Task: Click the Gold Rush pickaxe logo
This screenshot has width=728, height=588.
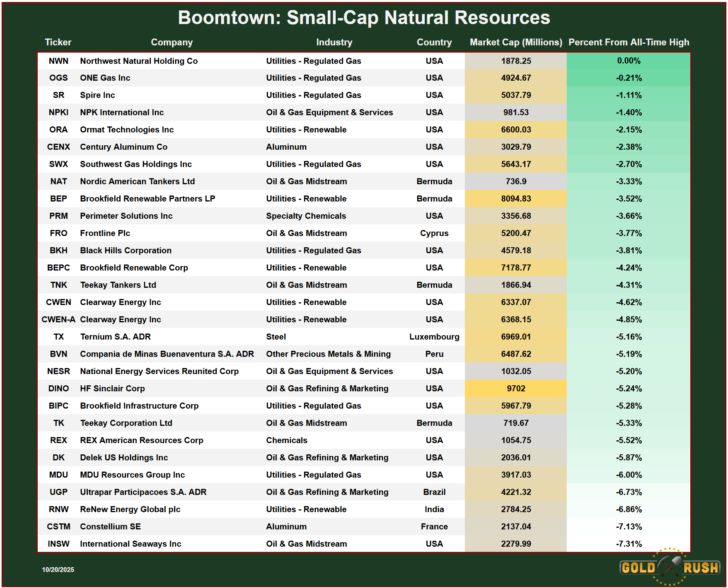Action: pos(669,567)
